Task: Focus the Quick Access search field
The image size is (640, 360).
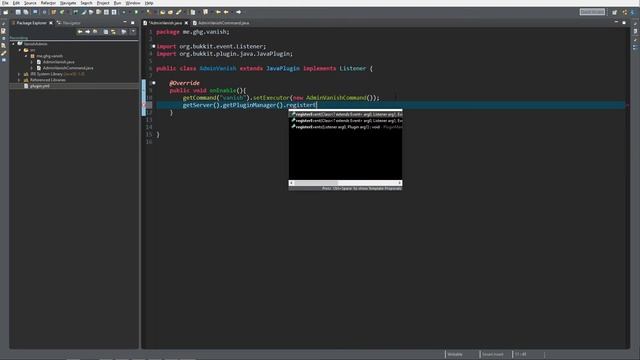Action: [592, 12]
